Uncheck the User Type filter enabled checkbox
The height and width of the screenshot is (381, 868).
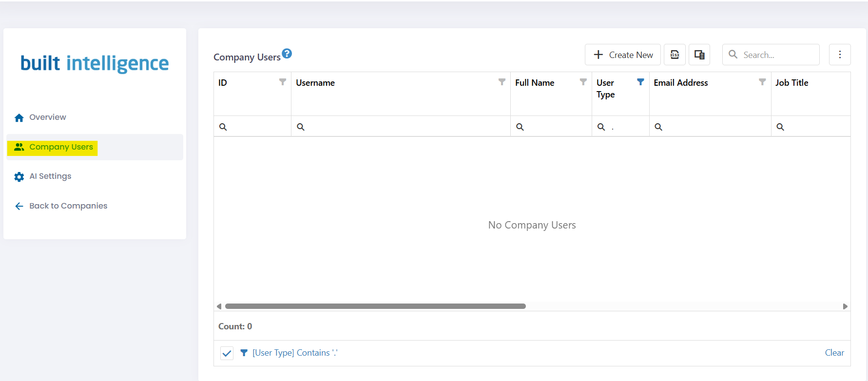pos(227,353)
